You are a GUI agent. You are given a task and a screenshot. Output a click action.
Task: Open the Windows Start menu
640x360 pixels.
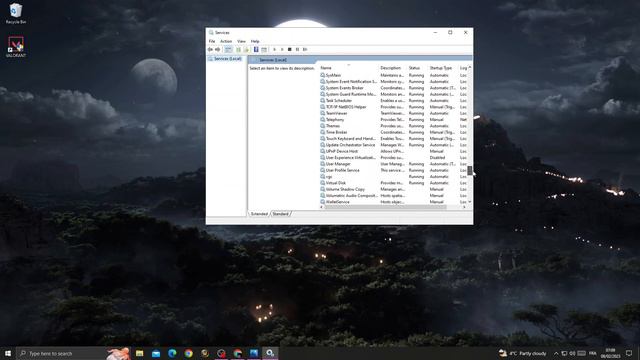(8, 353)
